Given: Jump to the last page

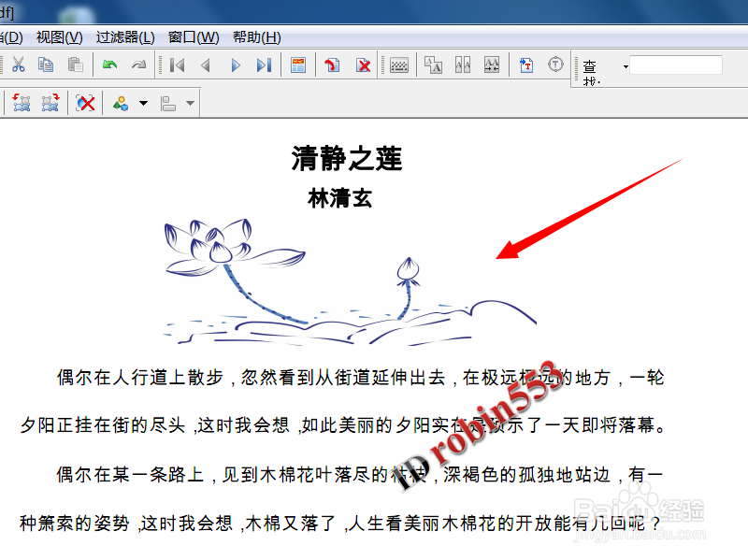Looking at the screenshot, I should [264, 65].
